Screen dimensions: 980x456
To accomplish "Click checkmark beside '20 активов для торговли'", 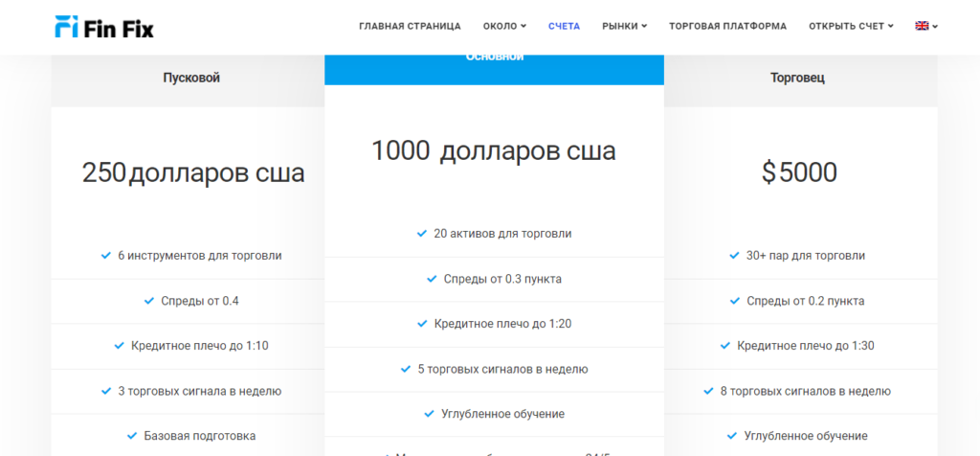I will pos(422,233).
